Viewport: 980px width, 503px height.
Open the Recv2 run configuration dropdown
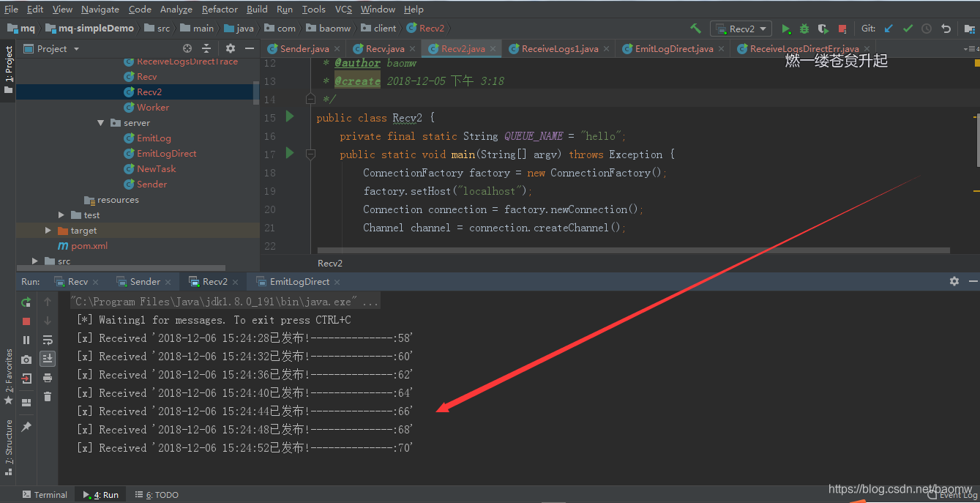741,29
